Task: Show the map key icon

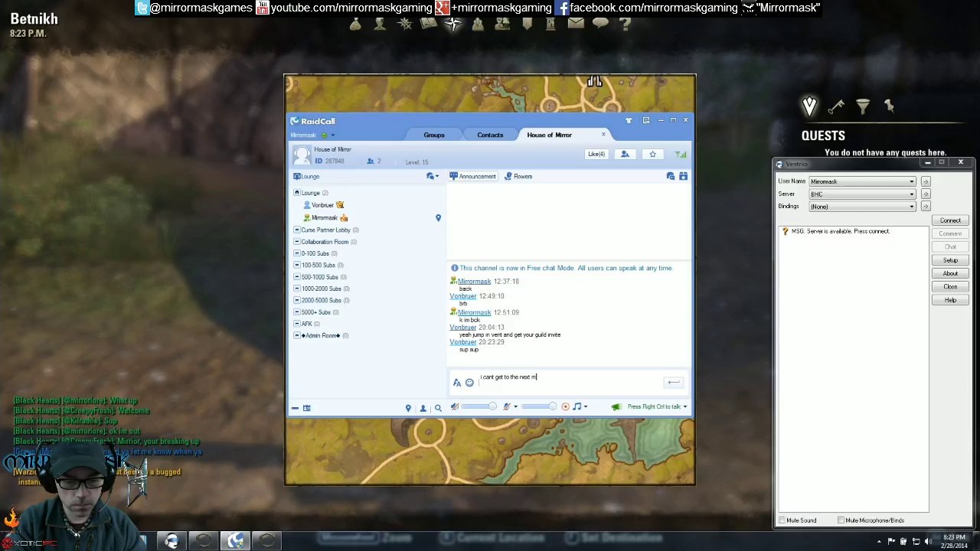Action: [x=836, y=106]
